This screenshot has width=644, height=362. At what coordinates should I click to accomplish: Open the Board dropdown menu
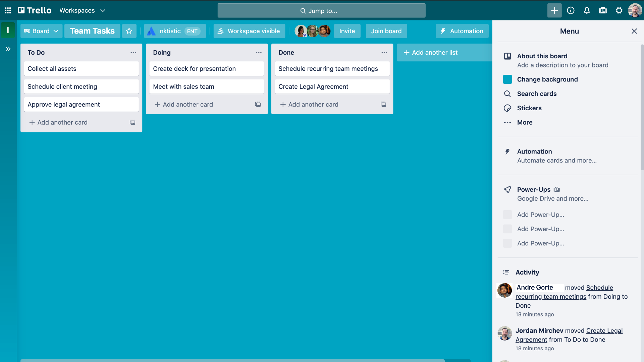pos(41,31)
